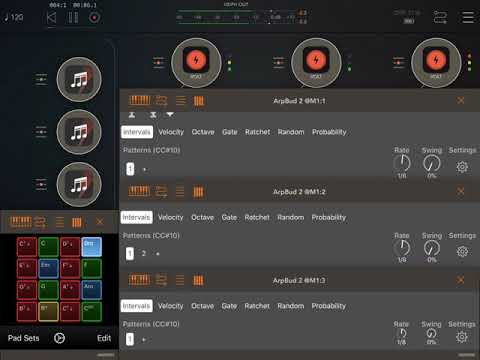
Task: Show the keyboard in ArpBud 2 @M1:1
Action: [140, 100]
